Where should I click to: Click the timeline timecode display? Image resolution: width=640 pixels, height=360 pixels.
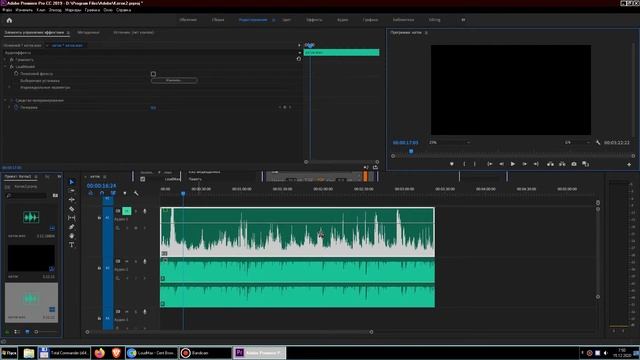coord(101,186)
